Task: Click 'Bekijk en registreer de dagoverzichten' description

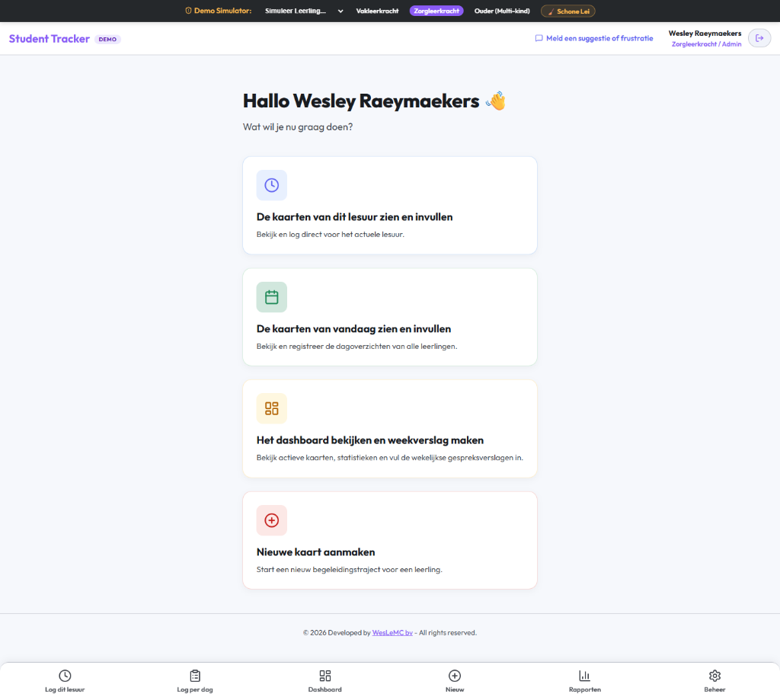Action: pyautogui.click(x=356, y=347)
